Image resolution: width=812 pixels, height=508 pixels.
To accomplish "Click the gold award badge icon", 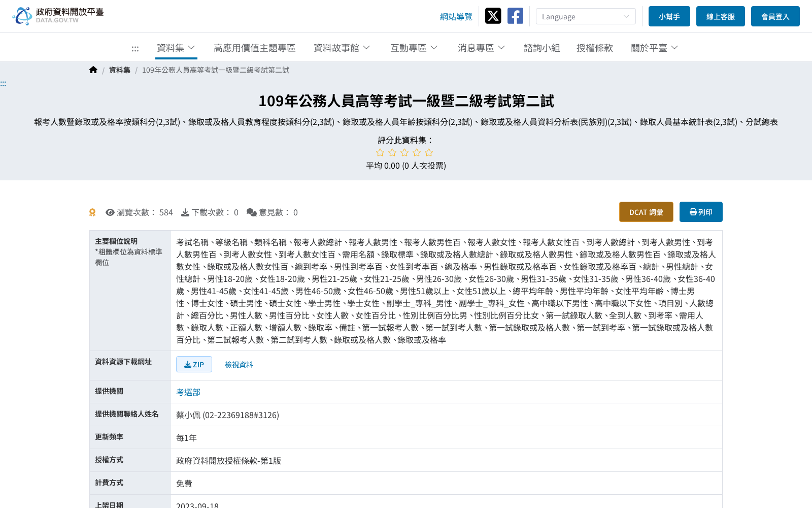I will [92, 212].
